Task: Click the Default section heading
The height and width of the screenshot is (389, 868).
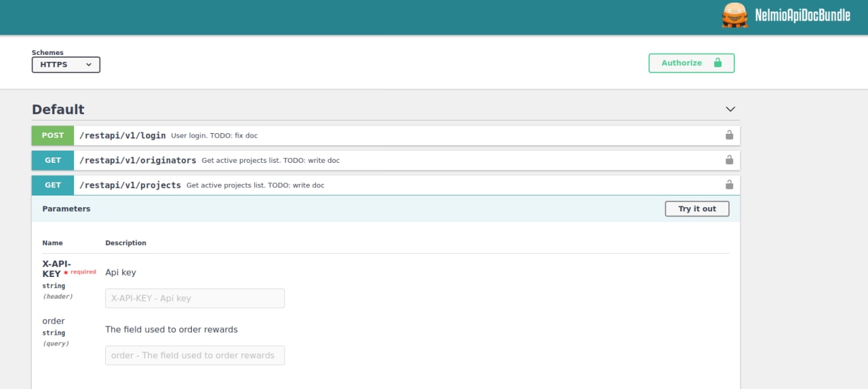Action: pos(58,109)
